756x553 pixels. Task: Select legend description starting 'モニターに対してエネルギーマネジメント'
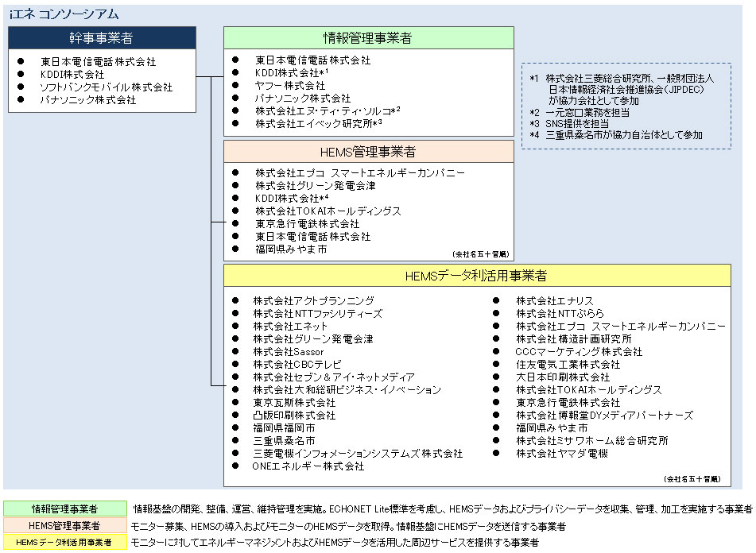[334, 543]
